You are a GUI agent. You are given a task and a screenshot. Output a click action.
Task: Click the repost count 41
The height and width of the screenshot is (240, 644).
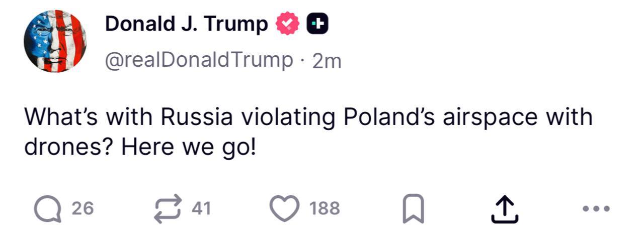[201, 208]
